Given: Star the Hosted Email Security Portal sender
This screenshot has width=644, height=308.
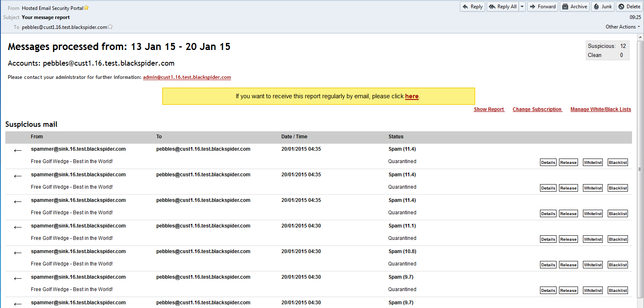Looking at the screenshot, I should point(86,7).
